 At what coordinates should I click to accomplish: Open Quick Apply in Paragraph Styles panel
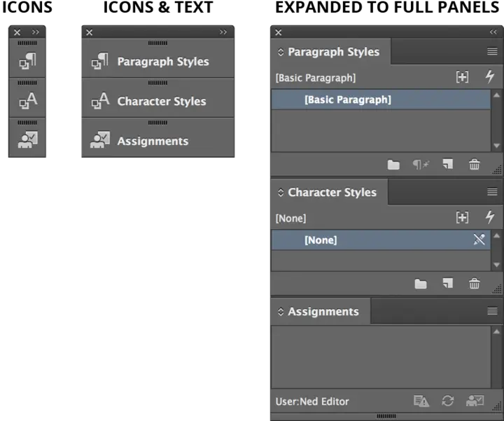pyautogui.click(x=489, y=76)
